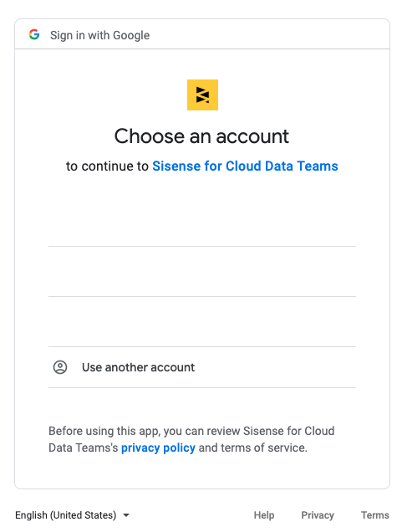Click the Google "G" logo
This screenshot has height=532, width=402.
tap(34, 34)
